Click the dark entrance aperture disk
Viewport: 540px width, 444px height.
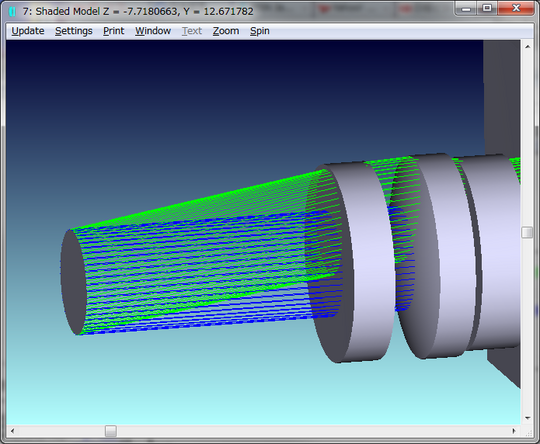pyautogui.click(x=73, y=282)
